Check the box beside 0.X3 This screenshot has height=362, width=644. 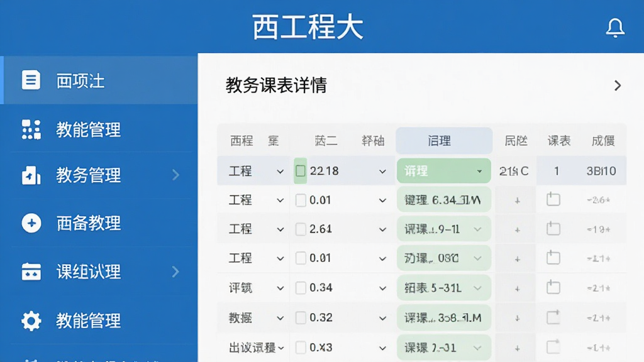click(x=301, y=348)
